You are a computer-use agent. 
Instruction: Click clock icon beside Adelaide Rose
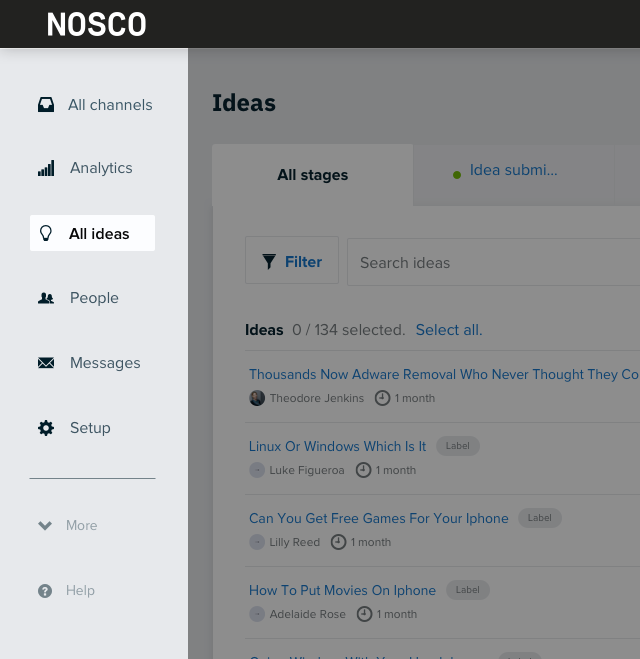[x=364, y=614]
